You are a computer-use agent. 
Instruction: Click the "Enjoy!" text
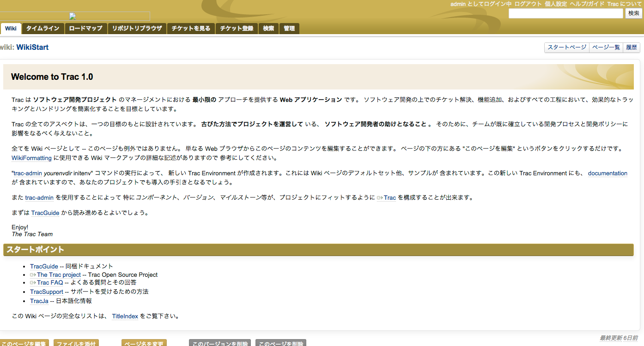pos(20,227)
